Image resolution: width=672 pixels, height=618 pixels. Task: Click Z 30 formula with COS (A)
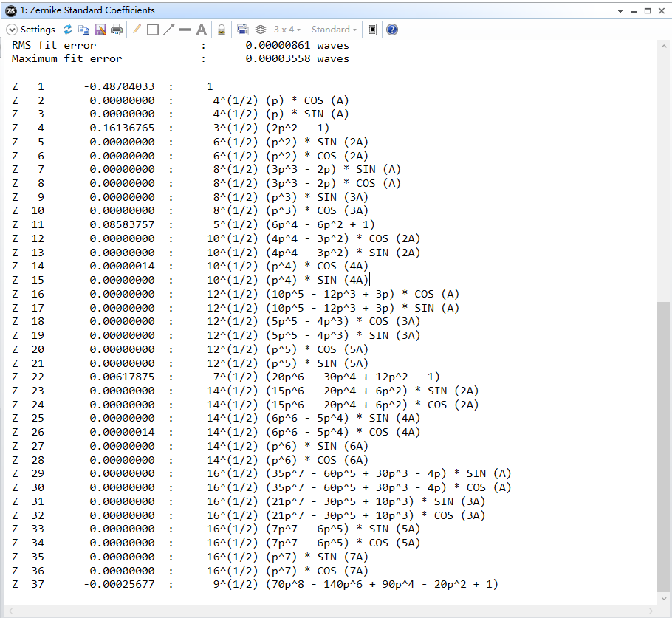tap(359, 487)
